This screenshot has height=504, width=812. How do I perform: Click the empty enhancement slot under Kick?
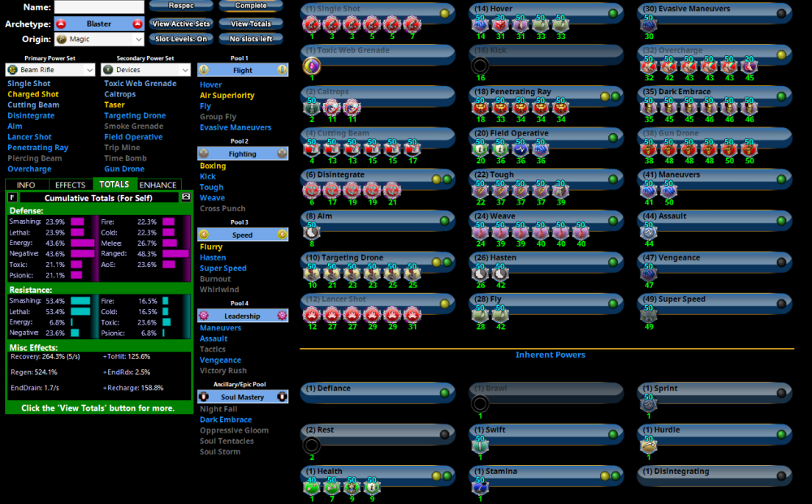480,66
